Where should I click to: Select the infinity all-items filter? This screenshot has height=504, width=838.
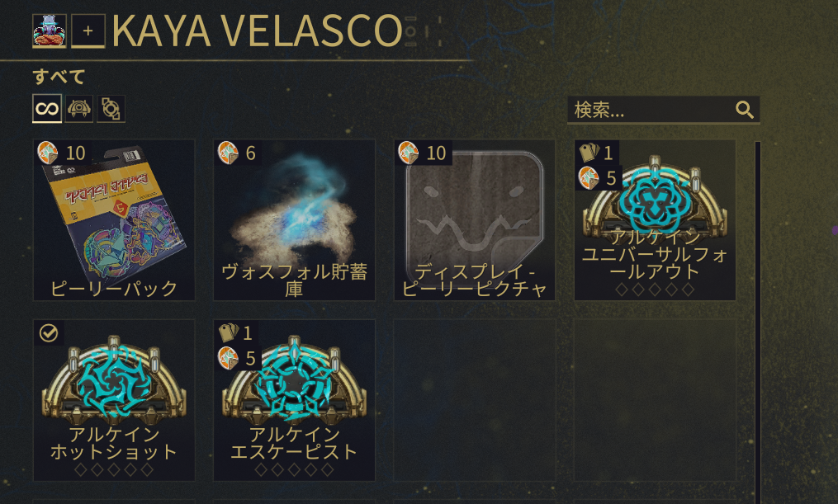pos(47,109)
